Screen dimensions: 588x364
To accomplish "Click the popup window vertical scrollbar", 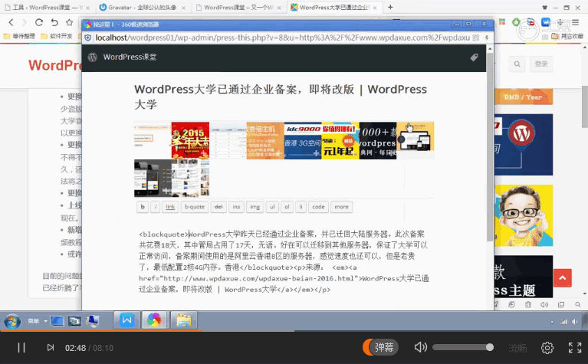I will (490, 147).
